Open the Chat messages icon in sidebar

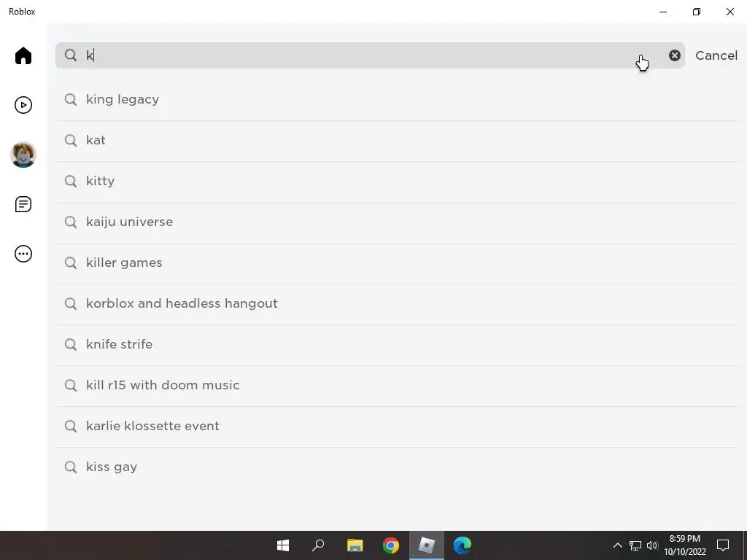coord(23,204)
